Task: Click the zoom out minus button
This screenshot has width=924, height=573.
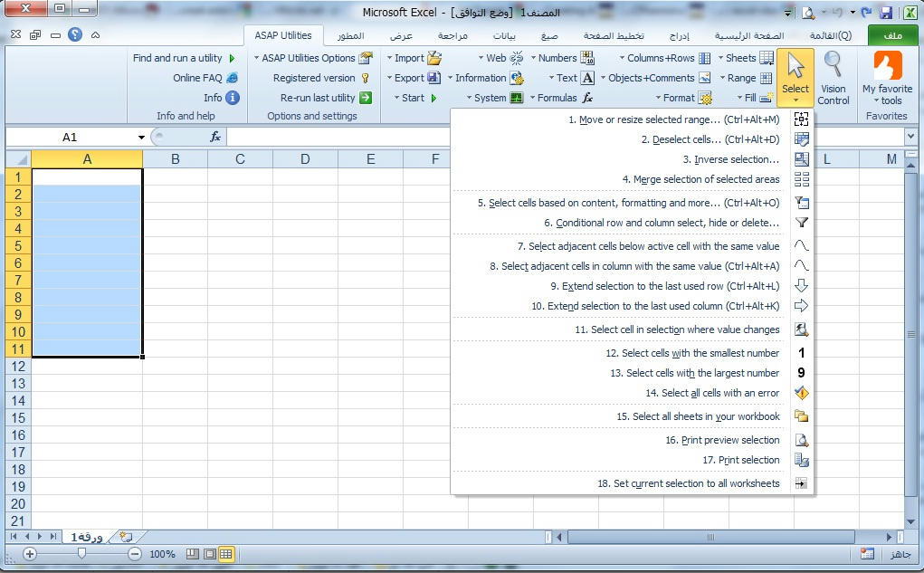Action: [x=134, y=554]
